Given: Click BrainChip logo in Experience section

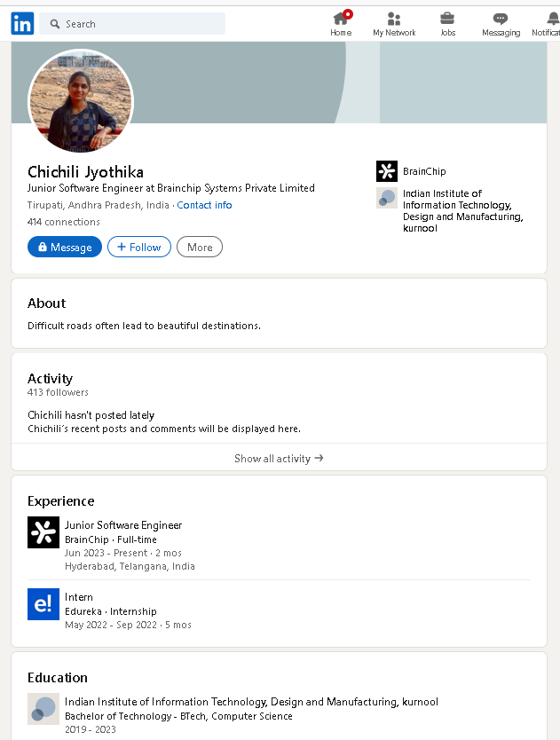Looking at the screenshot, I should (x=43, y=532).
